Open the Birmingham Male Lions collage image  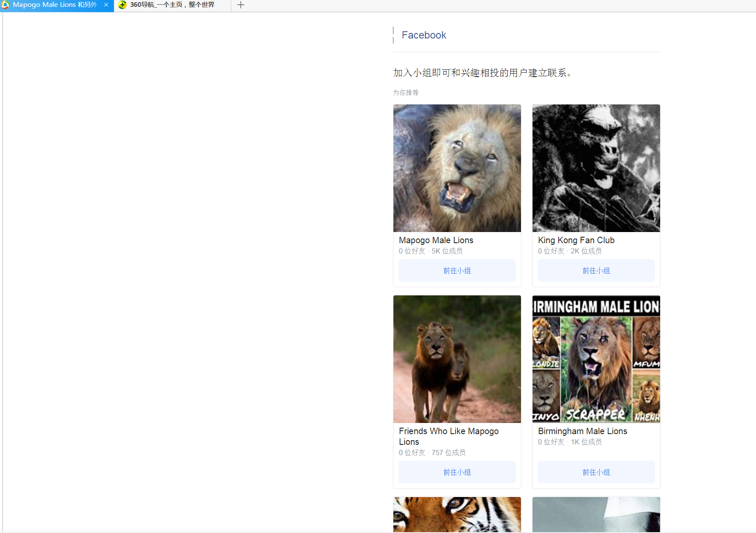tap(596, 359)
